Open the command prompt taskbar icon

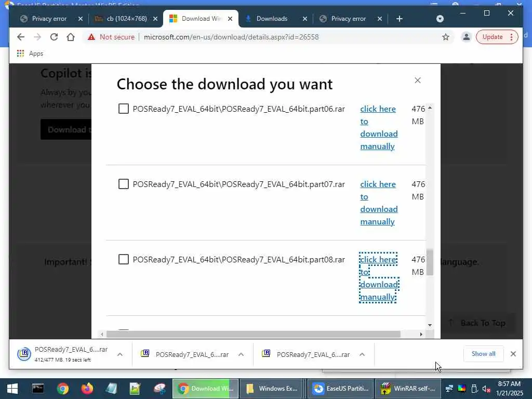37,389
